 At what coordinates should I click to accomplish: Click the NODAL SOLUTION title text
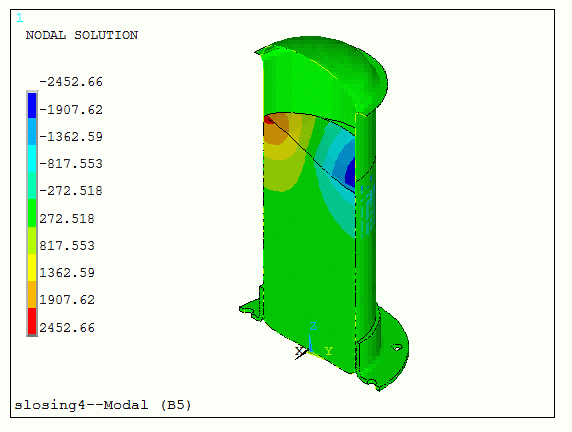pos(82,35)
